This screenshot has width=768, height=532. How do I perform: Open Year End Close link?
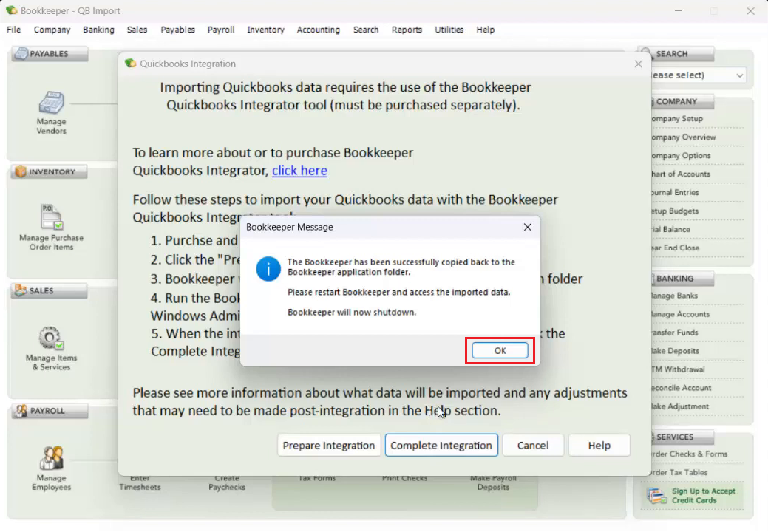[x=675, y=248]
